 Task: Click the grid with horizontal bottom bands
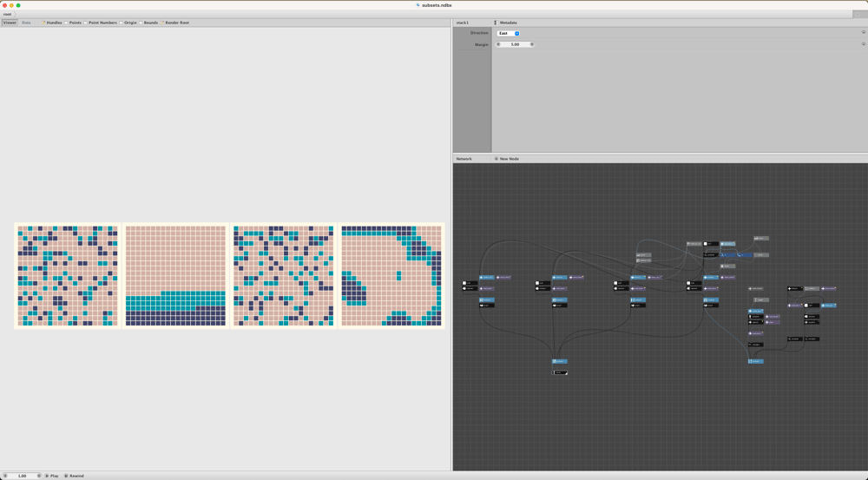tap(175, 276)
